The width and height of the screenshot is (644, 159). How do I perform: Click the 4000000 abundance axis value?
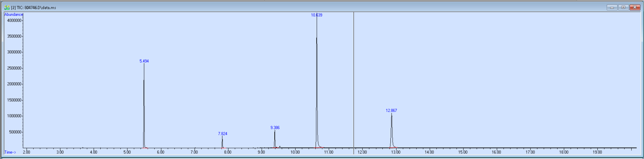(14, 20)
